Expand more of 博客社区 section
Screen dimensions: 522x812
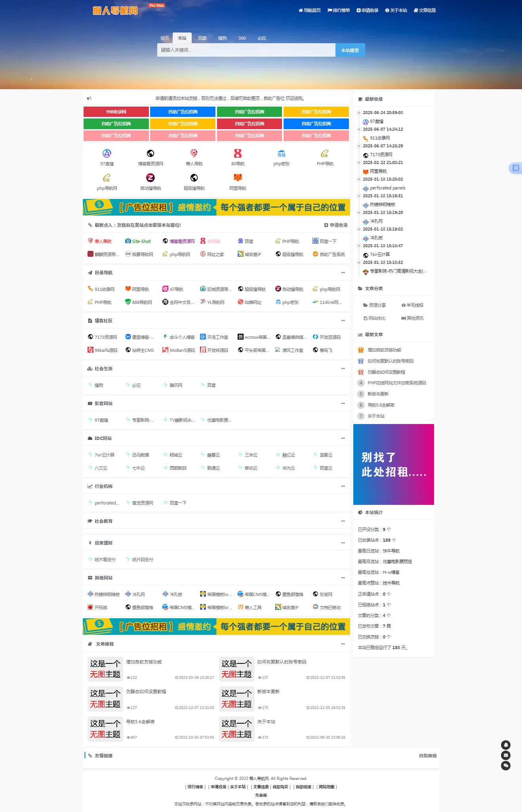click(x=343, y=321)
